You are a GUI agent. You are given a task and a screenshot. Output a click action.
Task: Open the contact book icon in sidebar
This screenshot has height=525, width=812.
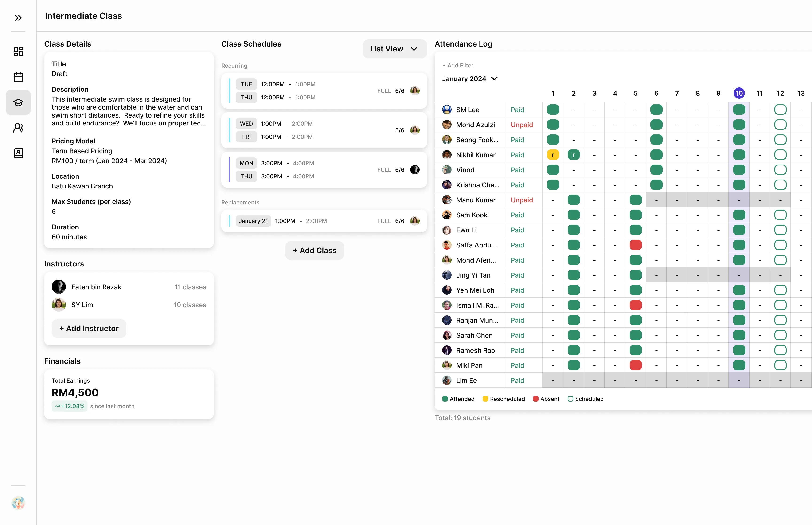pos(18,153)
